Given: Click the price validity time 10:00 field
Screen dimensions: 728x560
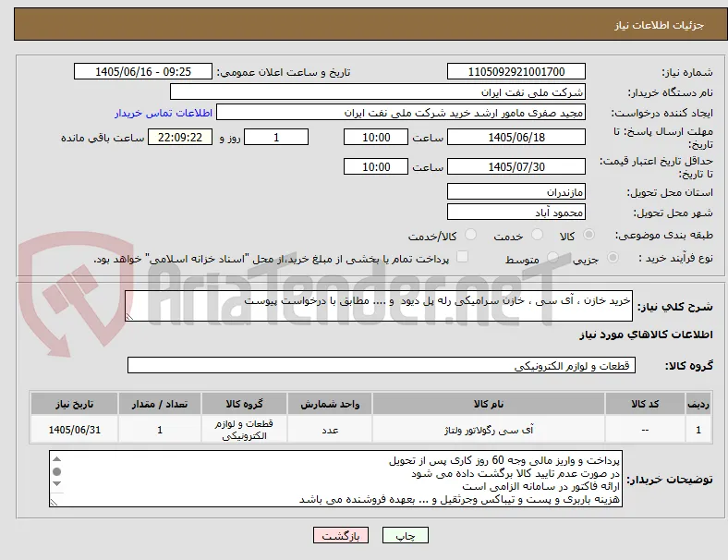Looking at the screenshot, I should [x=376, y=166].
